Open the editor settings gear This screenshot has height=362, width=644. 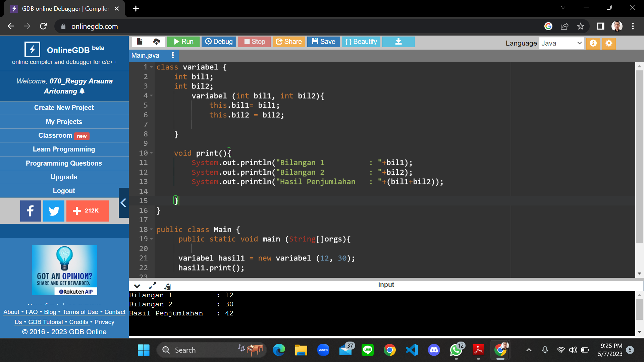[x=608, y=43]
